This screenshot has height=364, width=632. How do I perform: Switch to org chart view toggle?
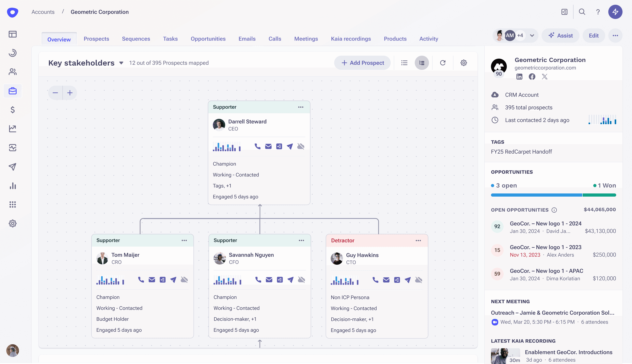click(x=422, y=63)
